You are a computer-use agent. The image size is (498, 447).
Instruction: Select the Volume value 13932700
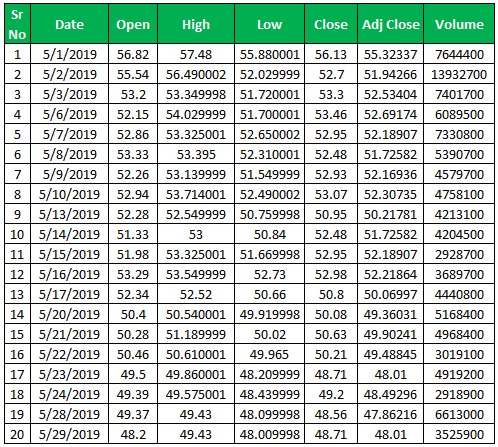[x=459, y=74]
